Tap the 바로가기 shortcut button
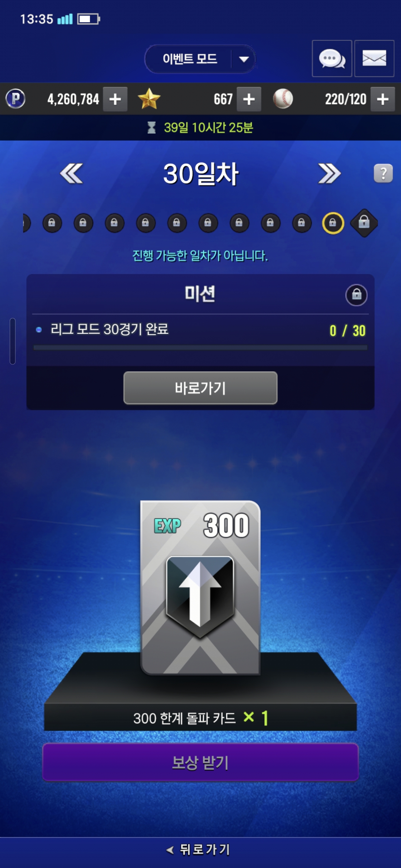Viewport: 401px width, 868px height. (x=200, y=388)
